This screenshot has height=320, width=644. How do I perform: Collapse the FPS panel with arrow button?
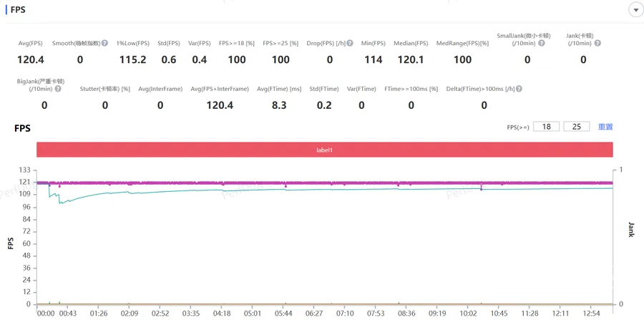pos(635,10)
